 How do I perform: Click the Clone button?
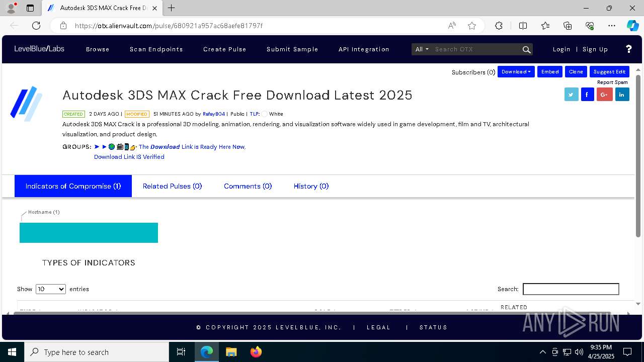(576, 72)
